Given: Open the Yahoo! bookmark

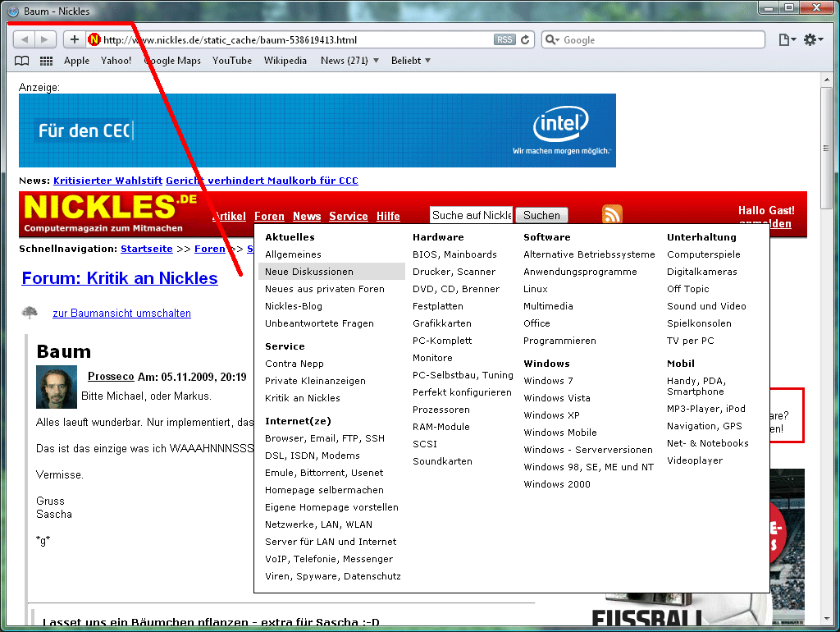Looking at the screenshot, I should click(116, 61).
